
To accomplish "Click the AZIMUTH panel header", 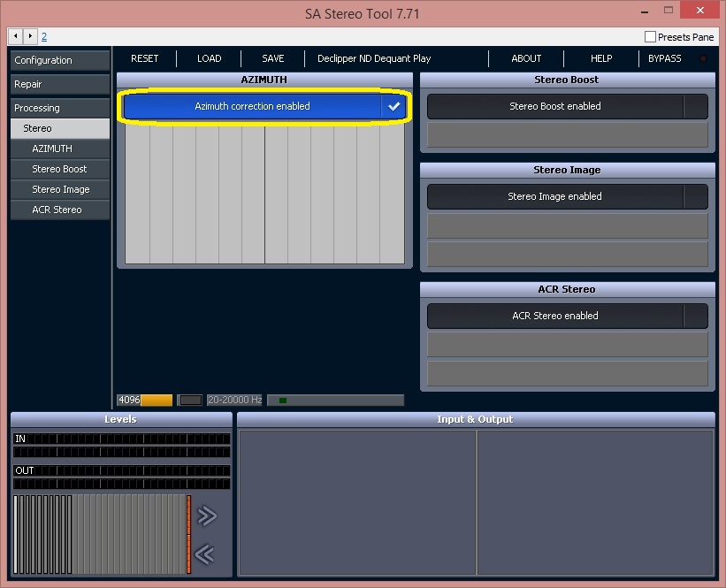I will point(264,80).
